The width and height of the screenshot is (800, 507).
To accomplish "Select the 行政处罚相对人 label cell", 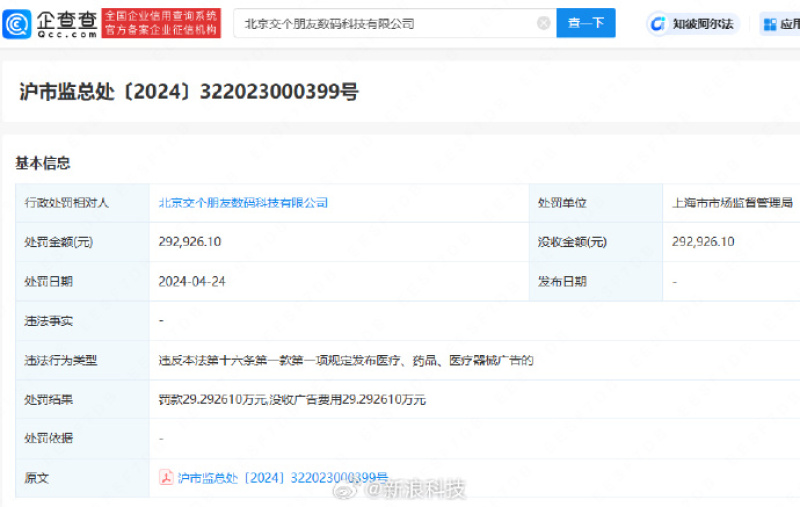I will click(82, 203).
